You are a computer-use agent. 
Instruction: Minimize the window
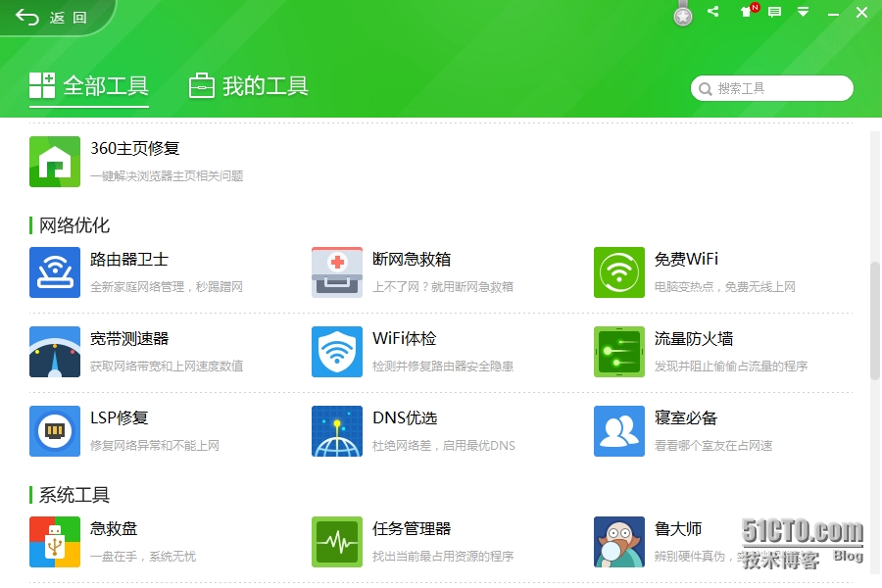point(833,13)
